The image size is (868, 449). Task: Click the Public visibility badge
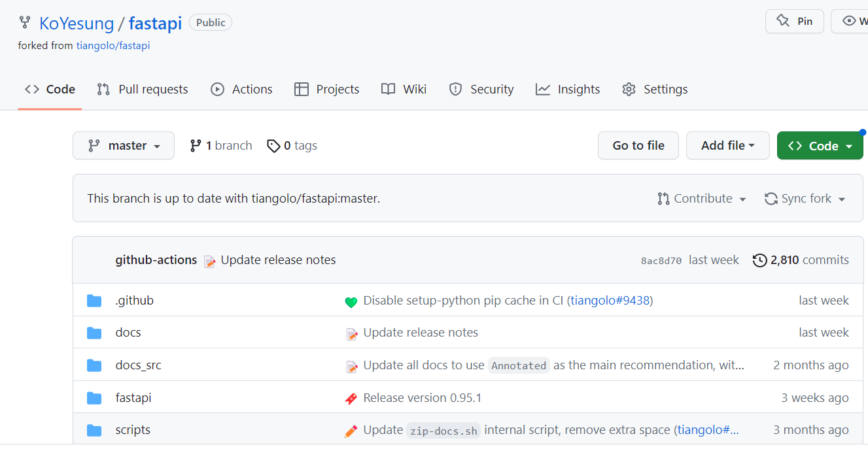pyautogui.click(x=211, y=23)
